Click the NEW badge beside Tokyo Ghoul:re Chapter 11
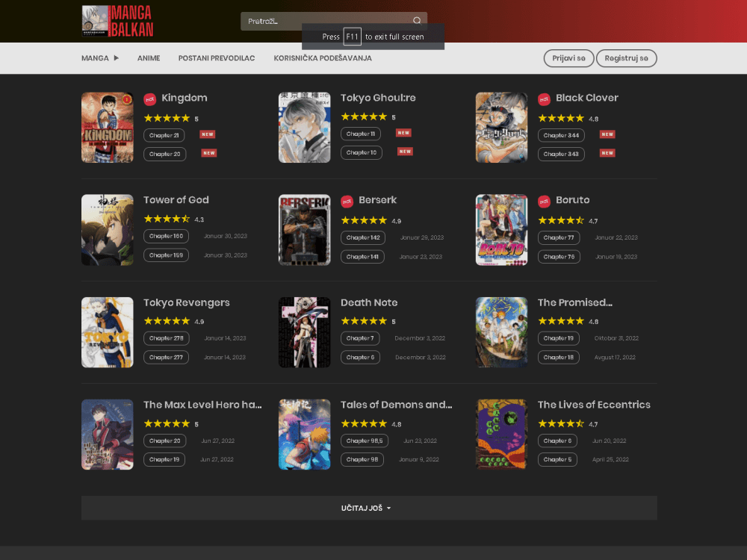This screenshot has height=560, width=747. tap(403, 132)
